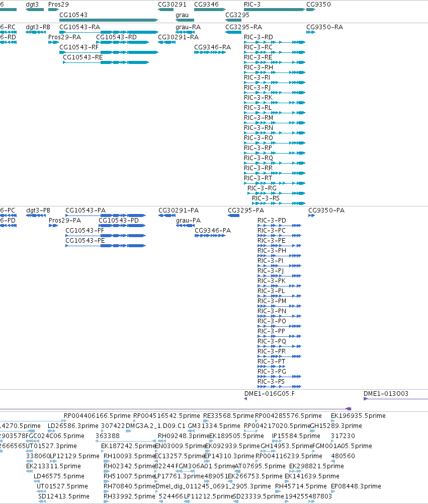This screenshot has width=428, height=504.
Task: Open protein RIC-3-PS
Action: click(279, 386)
